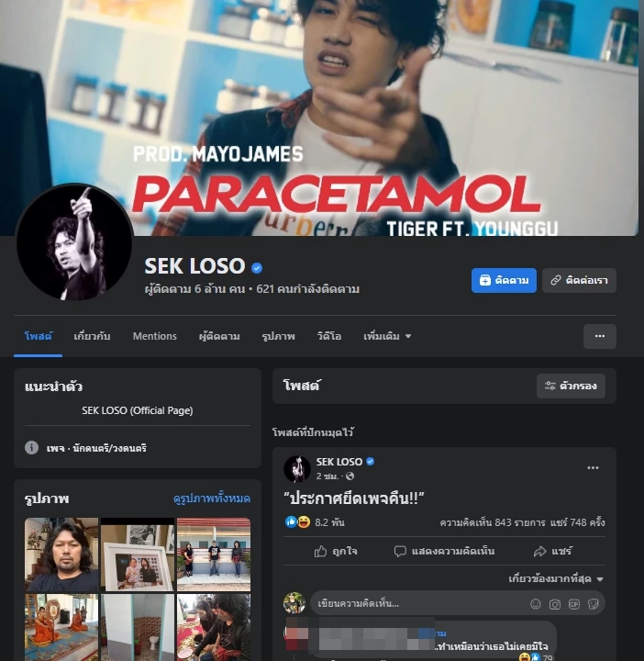Click the GIF icon in comment box
644x661 pixels.
tap(574, 604)
